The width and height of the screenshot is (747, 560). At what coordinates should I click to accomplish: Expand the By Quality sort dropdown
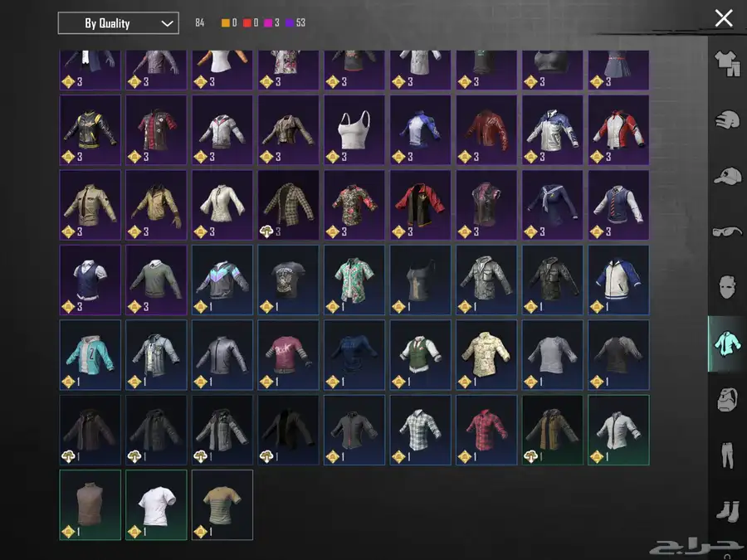(x=118, y=23)
